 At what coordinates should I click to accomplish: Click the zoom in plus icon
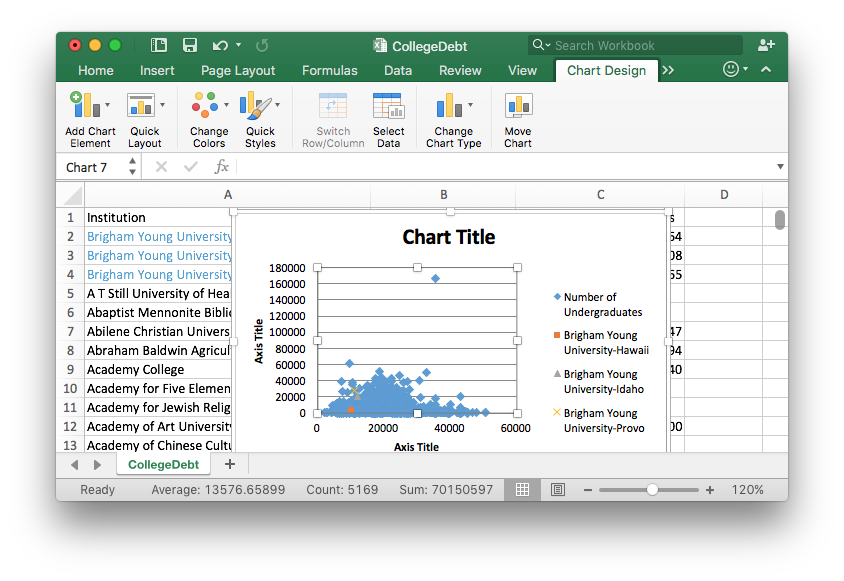tap(710, 490)
